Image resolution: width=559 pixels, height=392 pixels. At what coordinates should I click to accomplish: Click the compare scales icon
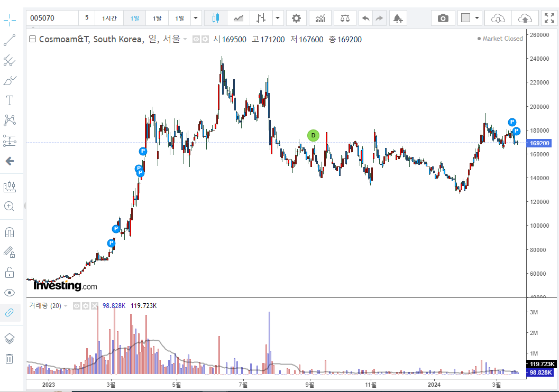345,18
